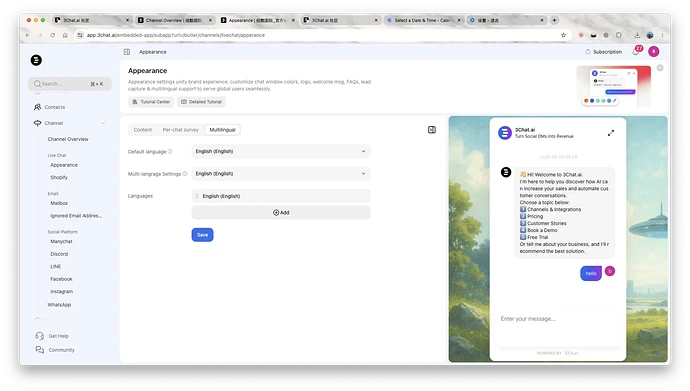
Task: Open Shopify under Live Chat
Action: (59, 177)
